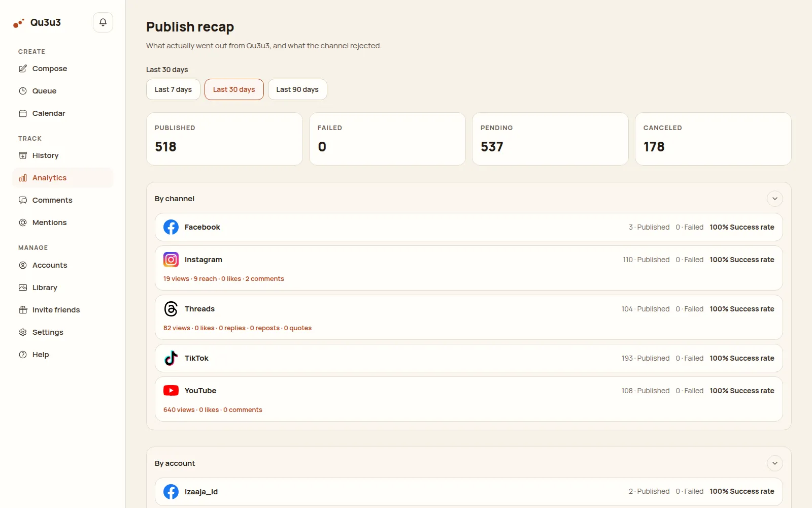
Task: Go to Queue page
Action: 62,91
